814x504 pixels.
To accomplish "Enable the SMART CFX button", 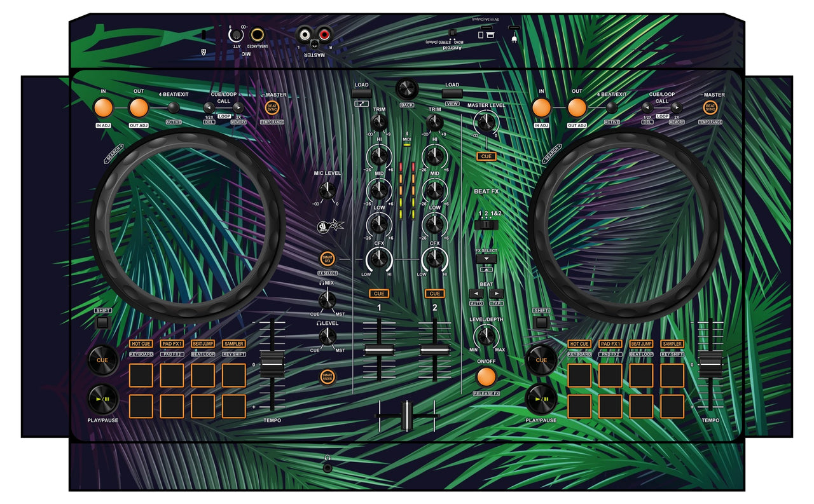I will click(x=328, y=259).
